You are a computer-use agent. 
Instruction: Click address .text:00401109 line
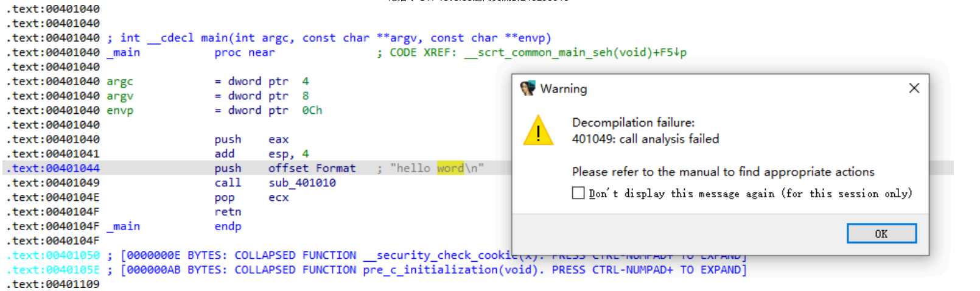(53, 284)
